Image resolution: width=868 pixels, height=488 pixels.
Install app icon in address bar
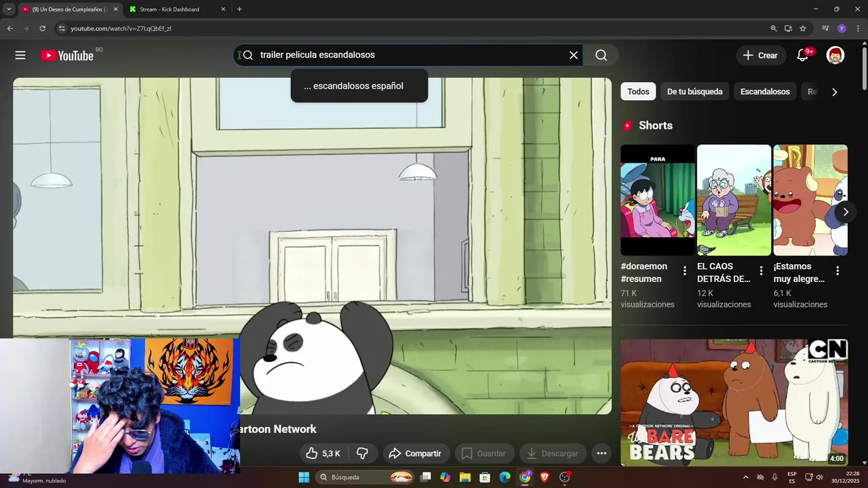tap(788, 28)
